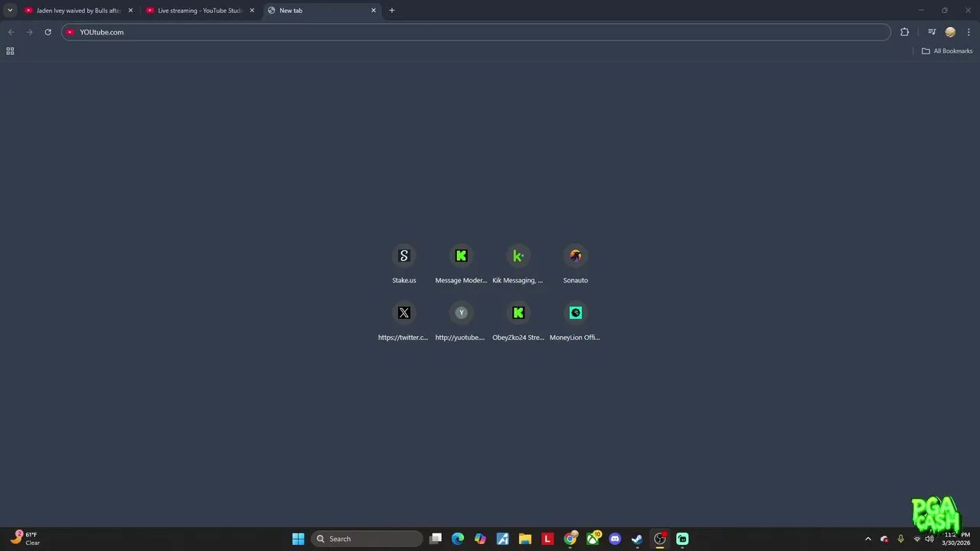Open the Chrome three-dot menu
The image size is (980, 551).
coord(969,32)
